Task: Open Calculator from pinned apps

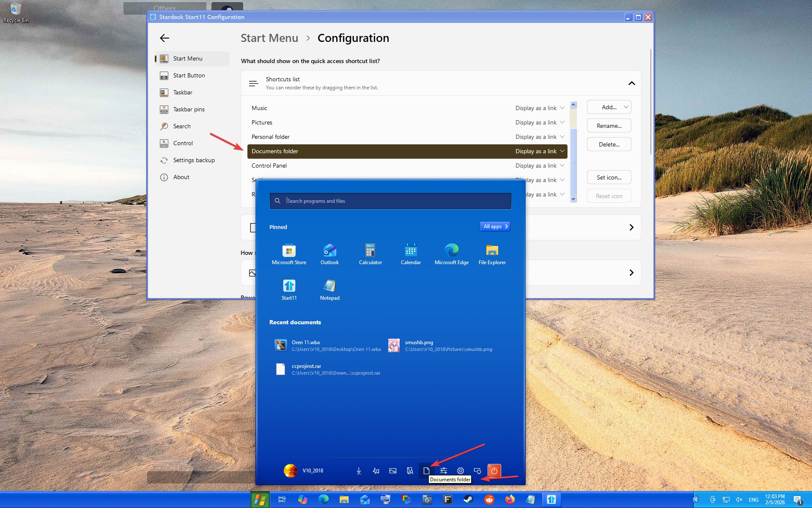Action: (370, 254)
